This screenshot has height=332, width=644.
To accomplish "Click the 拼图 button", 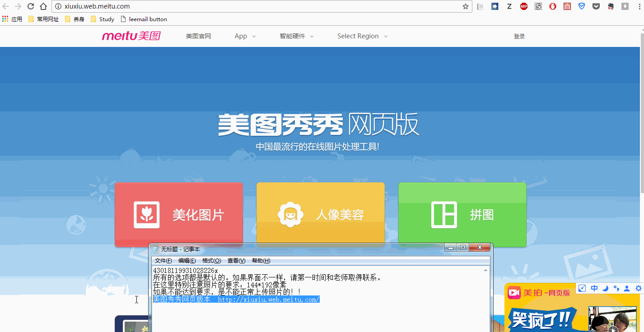I will (462, 215).
